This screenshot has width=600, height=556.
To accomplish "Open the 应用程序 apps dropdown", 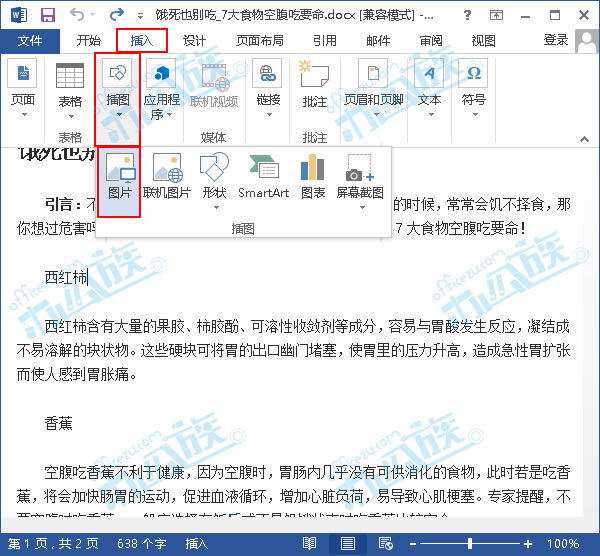I will (162, 91).
